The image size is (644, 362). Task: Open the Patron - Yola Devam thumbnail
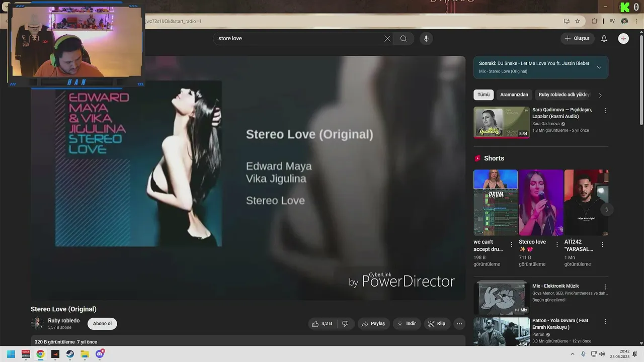coord(502,331)
